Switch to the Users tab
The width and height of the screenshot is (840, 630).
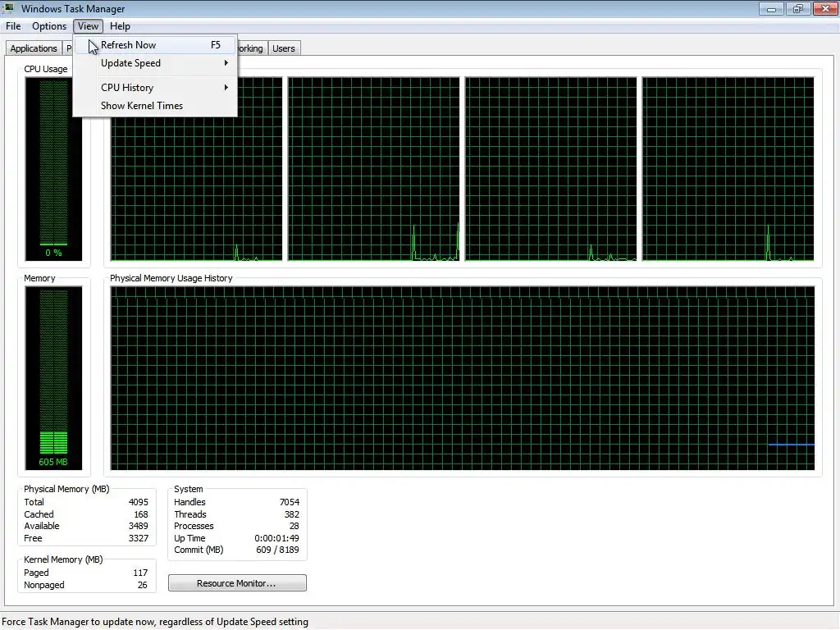[x=283, y=48]
